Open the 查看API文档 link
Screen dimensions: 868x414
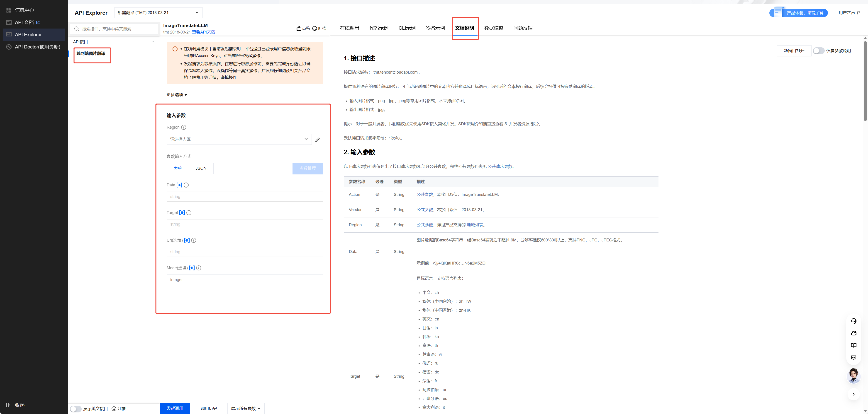[204, 32]
